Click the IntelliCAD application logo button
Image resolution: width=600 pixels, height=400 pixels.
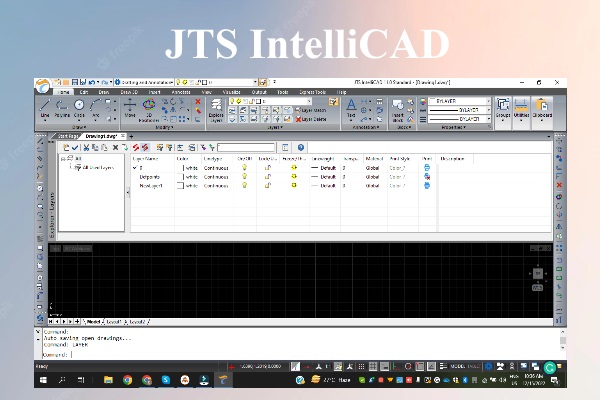click(42, 86)
